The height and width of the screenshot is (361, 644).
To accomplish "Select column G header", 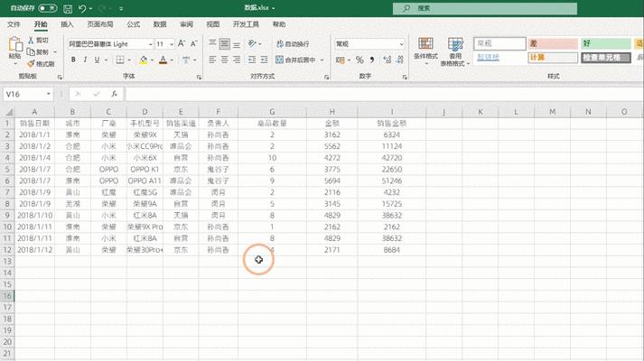I will point(272,112).
